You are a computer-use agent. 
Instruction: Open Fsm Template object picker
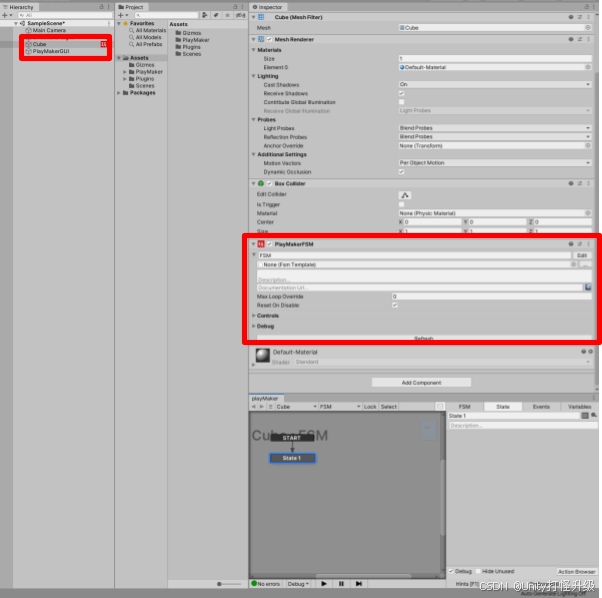[574, 264]
